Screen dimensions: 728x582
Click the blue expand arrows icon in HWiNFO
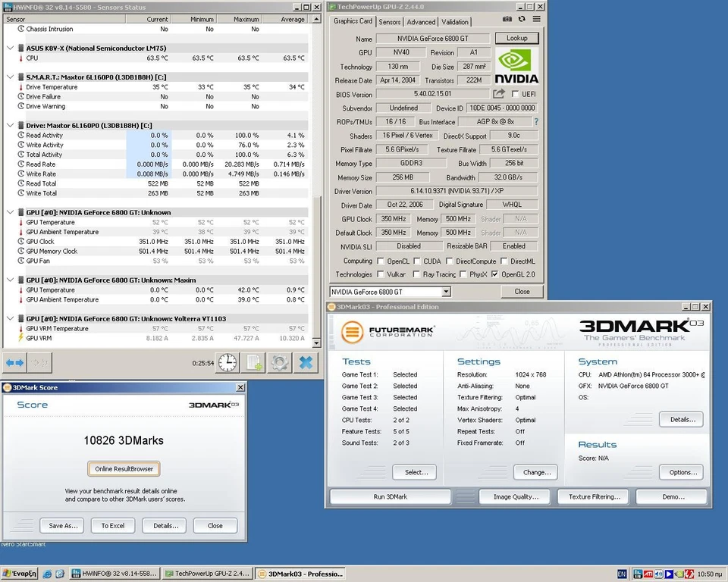click(x=14, y=363)
